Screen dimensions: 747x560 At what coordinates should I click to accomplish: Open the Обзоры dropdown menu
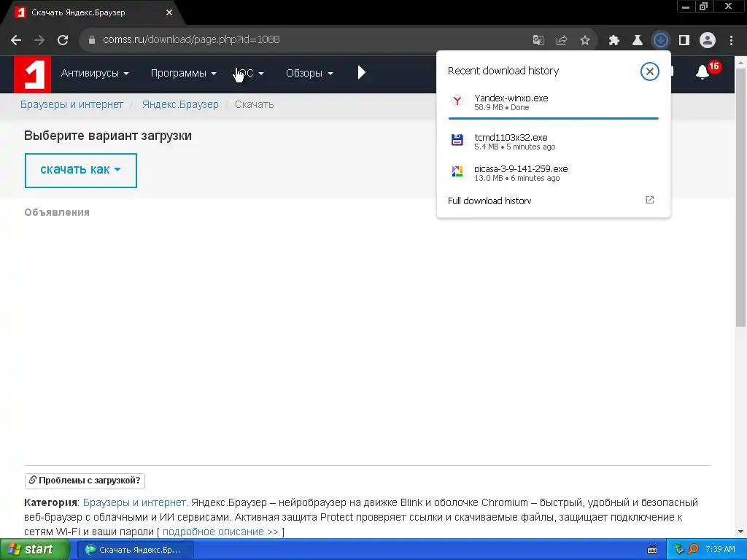pos(309,74)
